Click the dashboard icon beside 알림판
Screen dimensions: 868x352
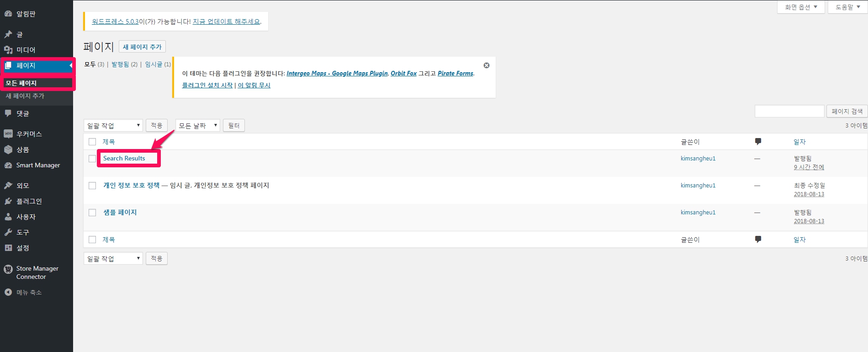click(8, 14)
